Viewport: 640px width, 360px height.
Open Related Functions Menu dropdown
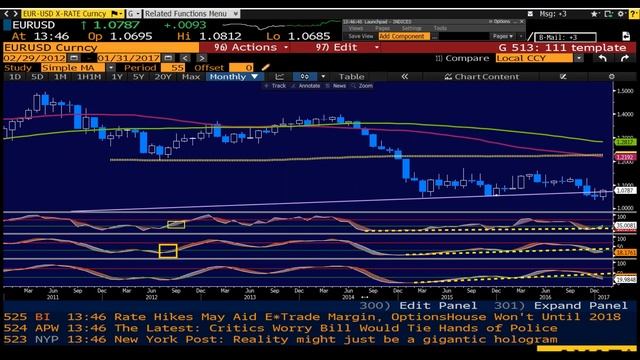click(x=192, y=14)
